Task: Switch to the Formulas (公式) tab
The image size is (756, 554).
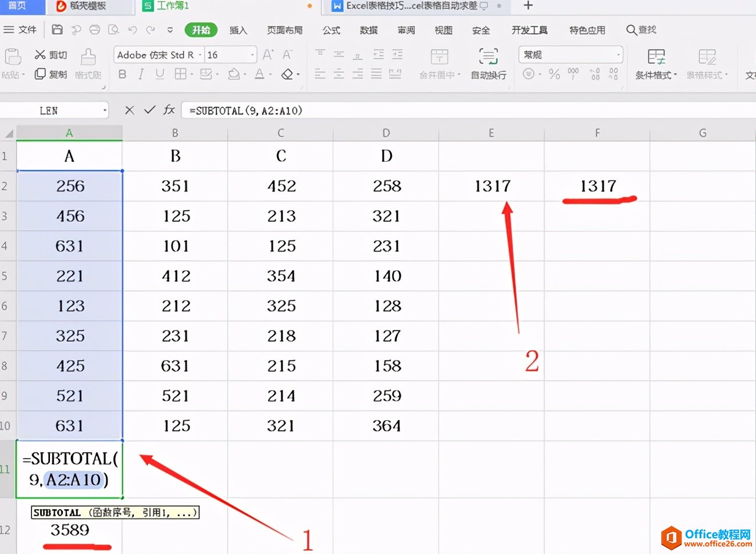Action: 331,30
